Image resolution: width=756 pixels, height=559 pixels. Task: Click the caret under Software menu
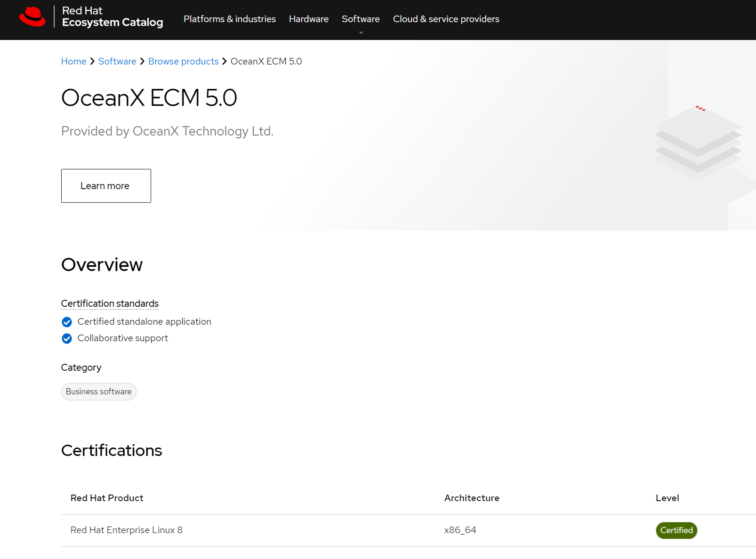point(361,33)
